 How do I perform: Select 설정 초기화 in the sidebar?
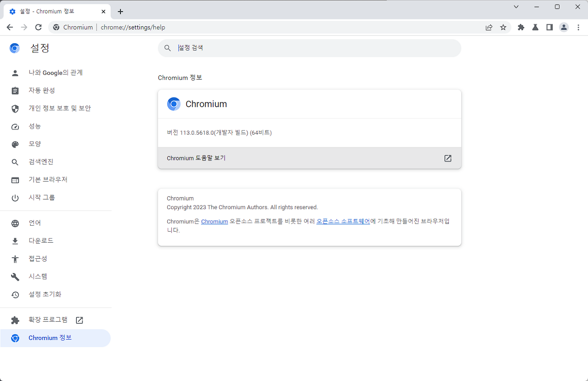point(56,295)
